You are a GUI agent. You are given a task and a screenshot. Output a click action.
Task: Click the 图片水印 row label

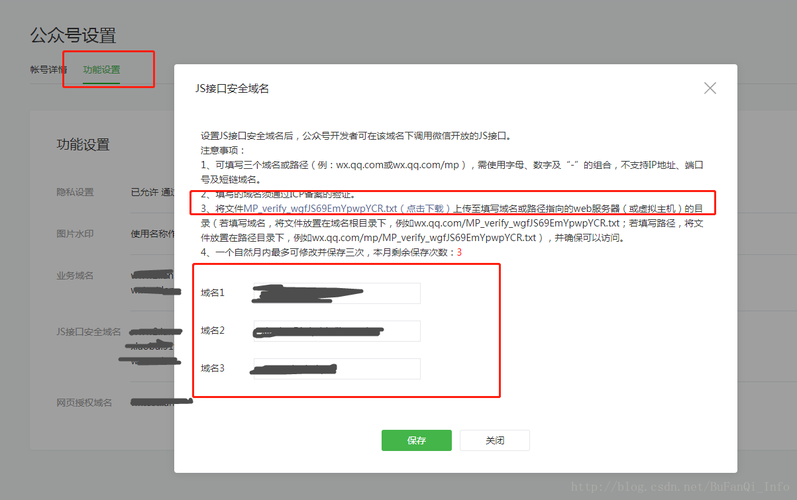(75, 234)
